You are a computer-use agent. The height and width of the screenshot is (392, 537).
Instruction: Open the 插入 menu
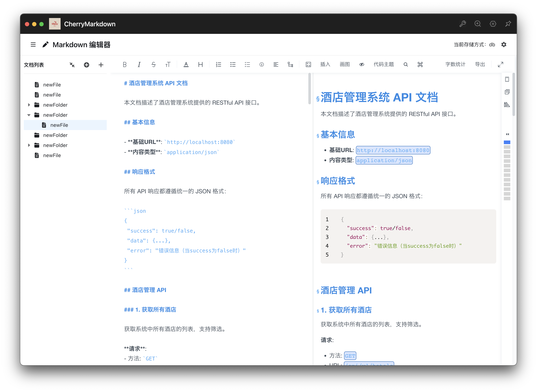[x=325, y=64]
